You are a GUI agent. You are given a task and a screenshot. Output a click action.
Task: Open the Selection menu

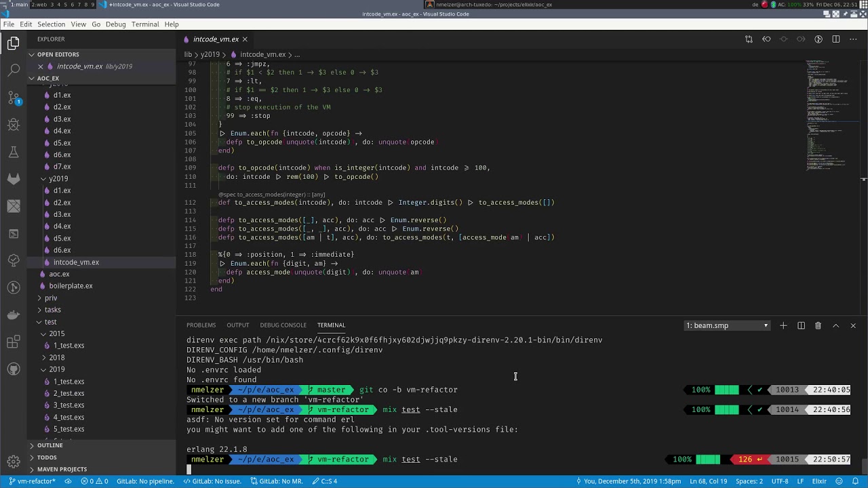point(51,24)
